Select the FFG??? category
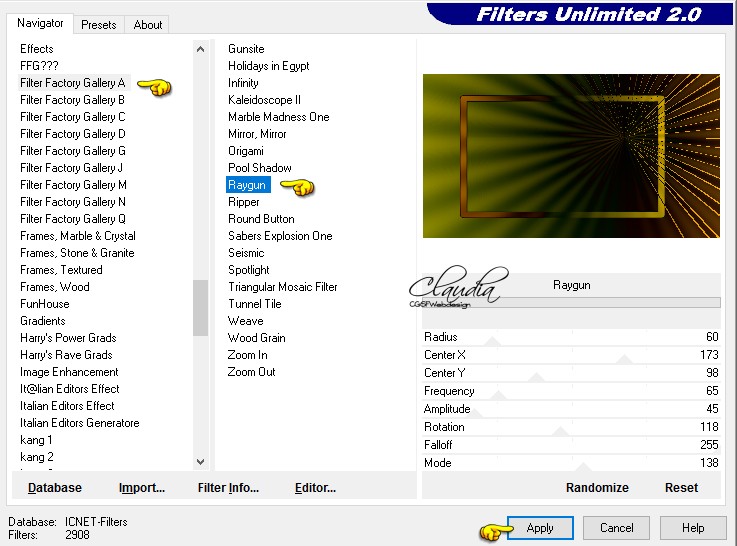The image size is (737, 546). click(39, 66)
